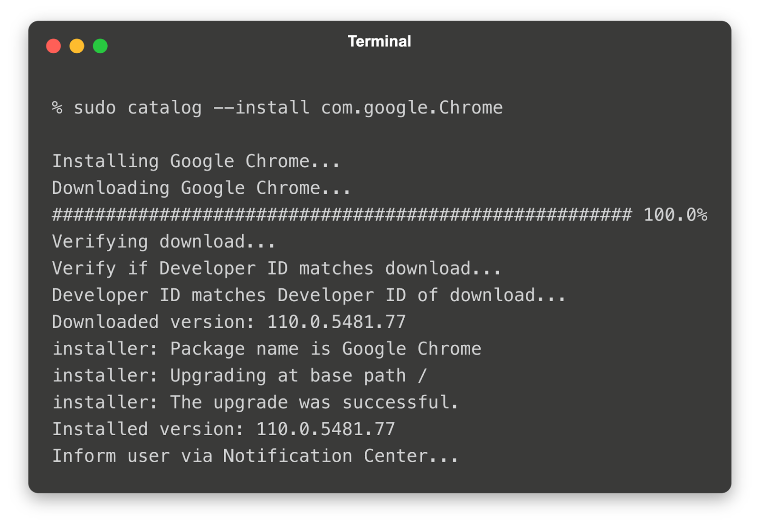Click the 100.0% progress value
Viewport: 760px width, 532px height.
(675, 215)
